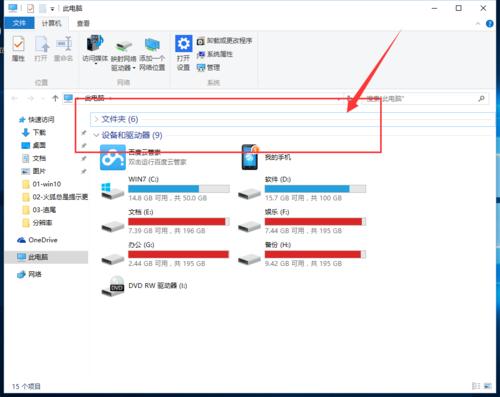Select the 分辨率 folder in sidebar
This screenshot has height=397, width=500.
pyautogui.click(x=37, y=223)
